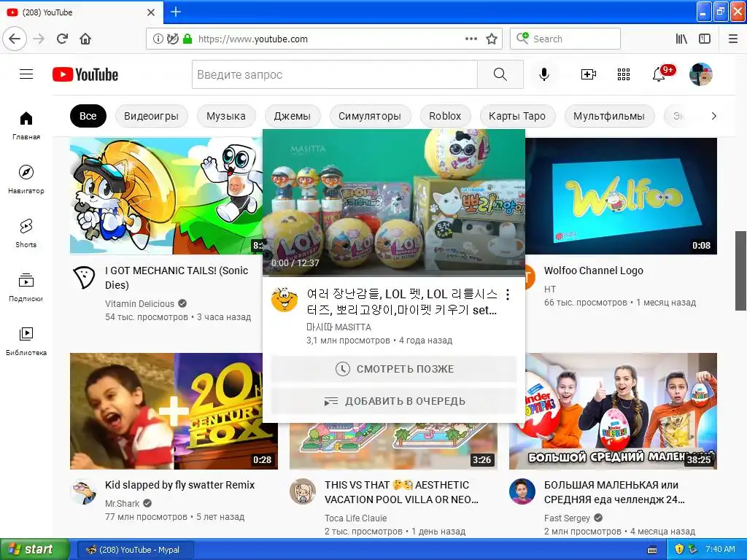Select the (208) YouTube browser tab

82,12
